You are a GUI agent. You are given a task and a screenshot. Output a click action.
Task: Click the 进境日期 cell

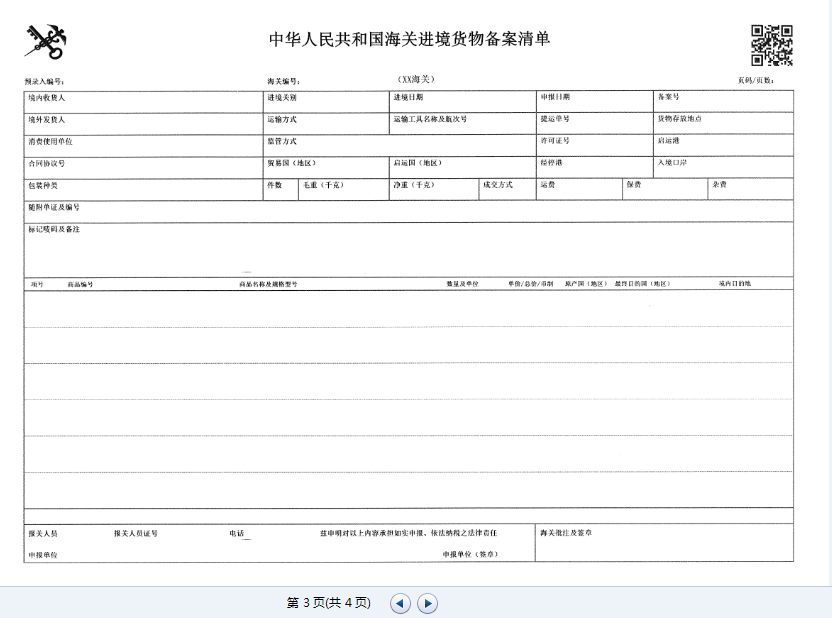tap(462, 101)
